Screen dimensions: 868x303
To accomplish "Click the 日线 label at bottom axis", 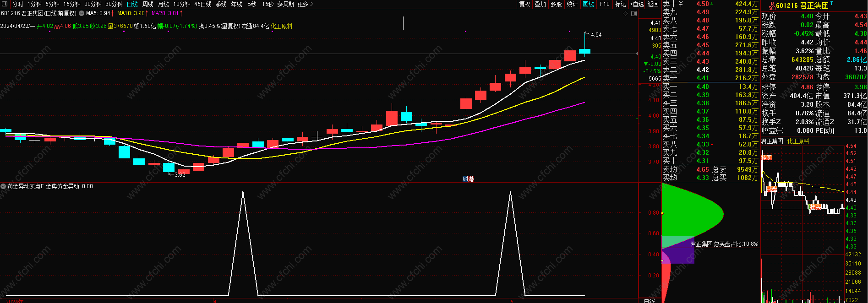I will click(650, 301).
